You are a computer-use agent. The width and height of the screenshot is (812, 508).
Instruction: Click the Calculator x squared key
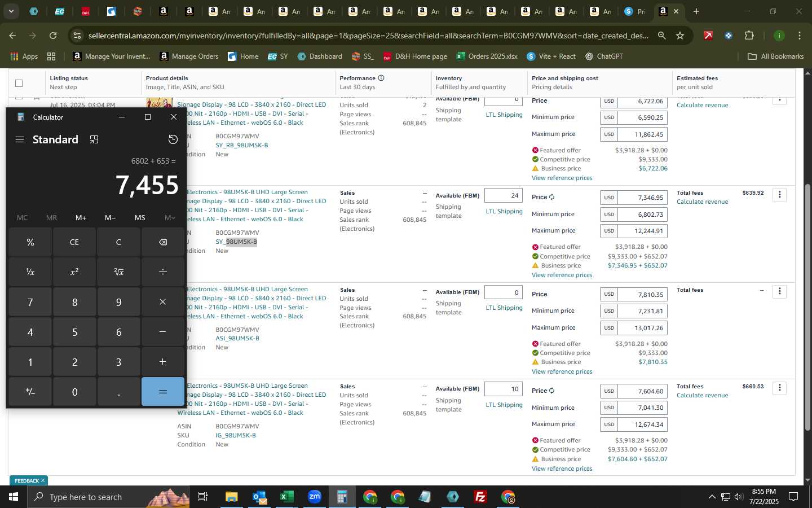point(74,272)
